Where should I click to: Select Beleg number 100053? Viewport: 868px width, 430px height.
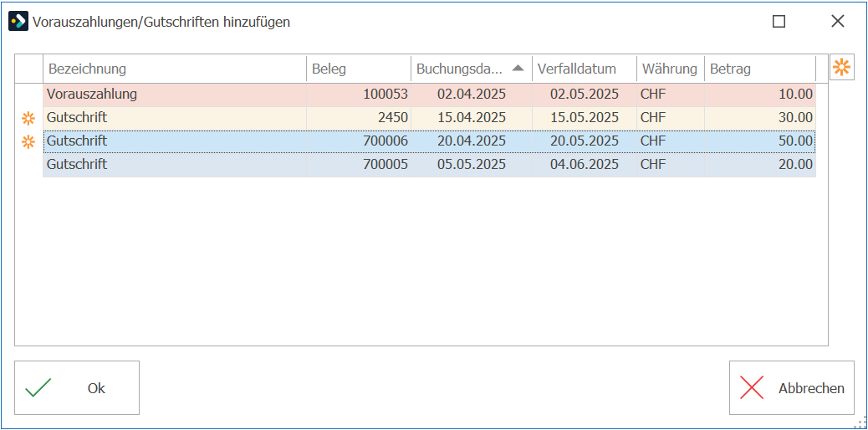click(x=385, y=95)
